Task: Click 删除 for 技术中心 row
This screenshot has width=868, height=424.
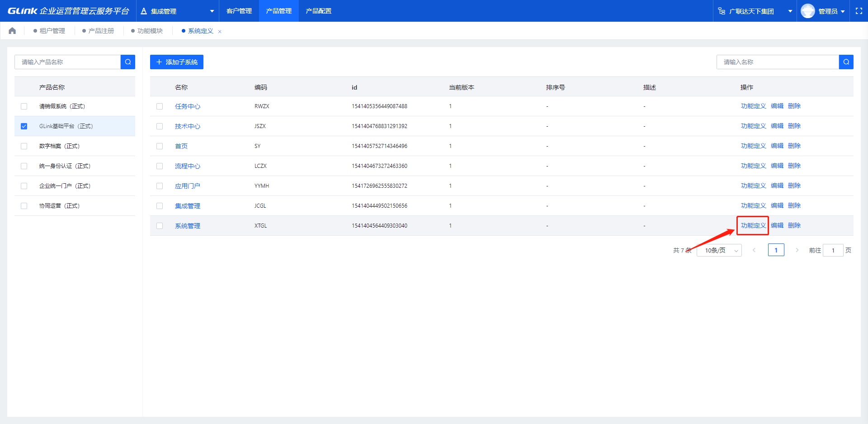Action: coord(794,126)
